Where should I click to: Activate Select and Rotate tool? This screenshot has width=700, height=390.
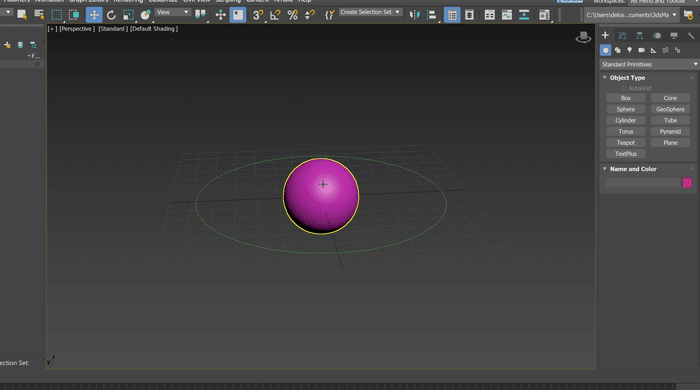tap(111, 15)
